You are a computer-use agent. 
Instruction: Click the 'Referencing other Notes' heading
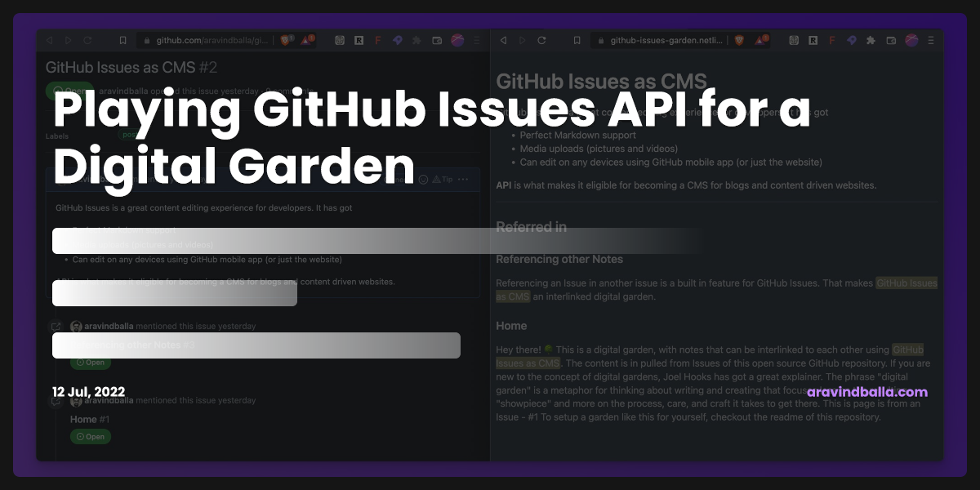coord(559,259)
